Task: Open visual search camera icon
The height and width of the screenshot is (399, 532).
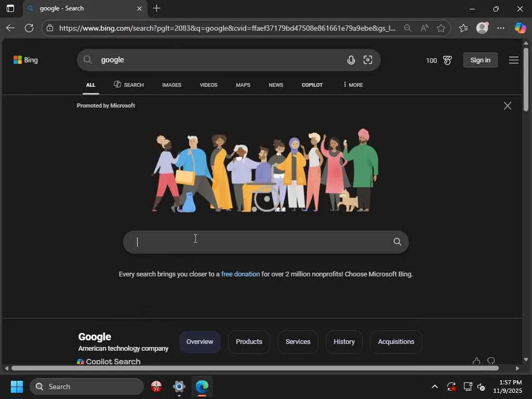Action: click(368, 60)
